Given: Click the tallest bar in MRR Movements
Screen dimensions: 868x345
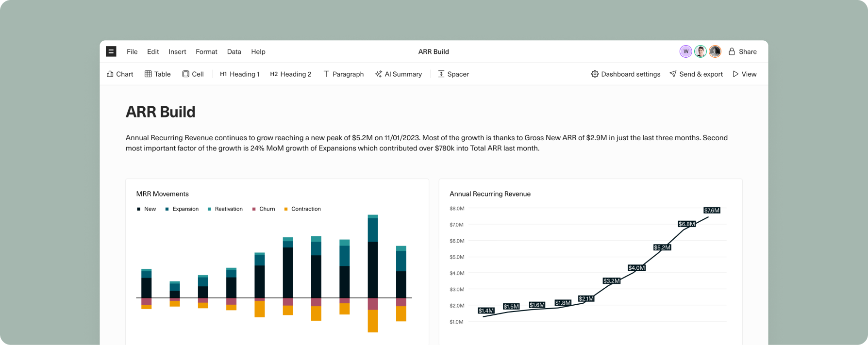Looking at the screenshot, I should pos(373,273).
